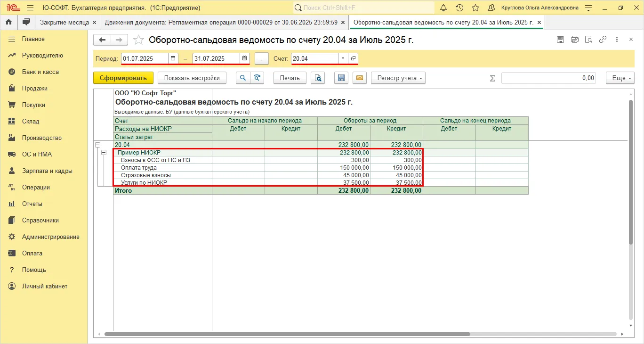This screenshot has height=344, width=644.
Task: Click the global search field
Action: tap(363, 8)
